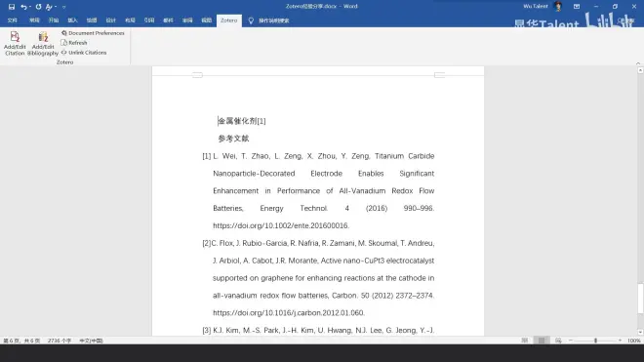This screenshot has width=644, height=362.
Task: Open the 布局 (Layout) ribbon tab
Action: click(130, 20)
